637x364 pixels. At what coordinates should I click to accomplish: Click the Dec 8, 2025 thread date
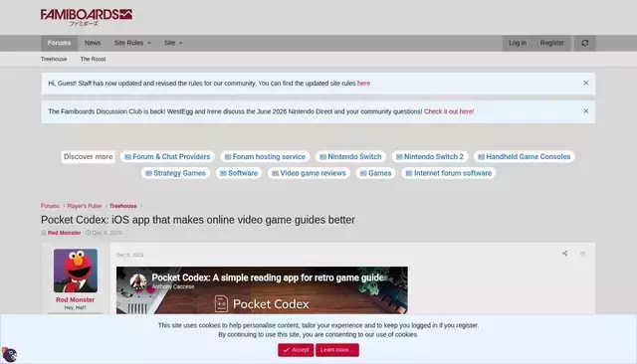(x=106, y=233)
